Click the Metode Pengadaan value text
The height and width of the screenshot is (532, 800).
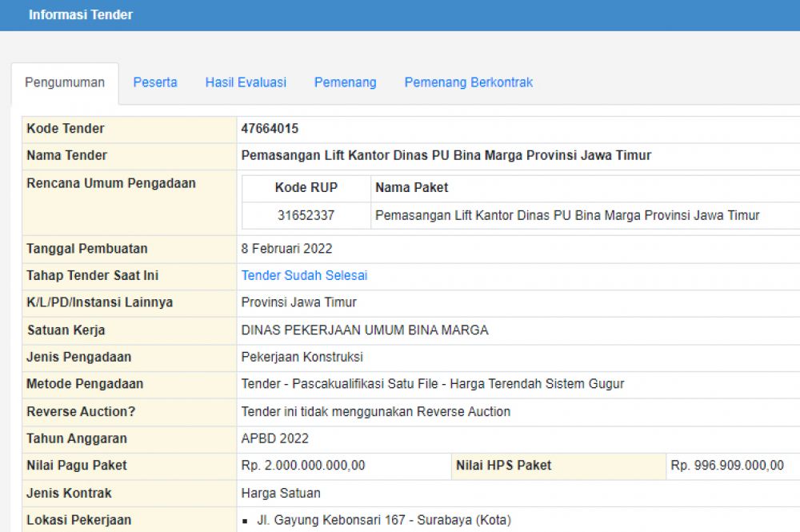tap(432, 384)
